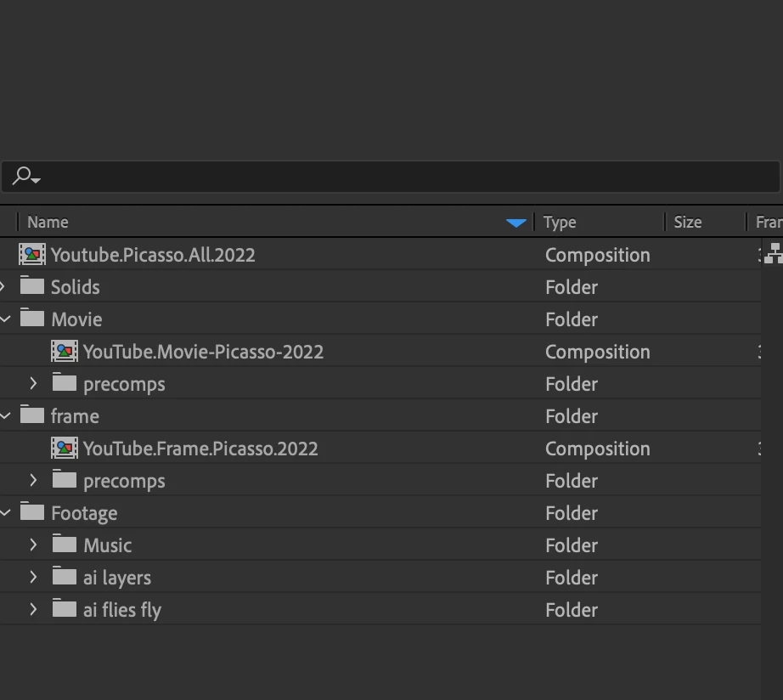Click precomps folder icon under frame
The width and height of the screenshot is (783, 700).
click(x=65, y=480)
